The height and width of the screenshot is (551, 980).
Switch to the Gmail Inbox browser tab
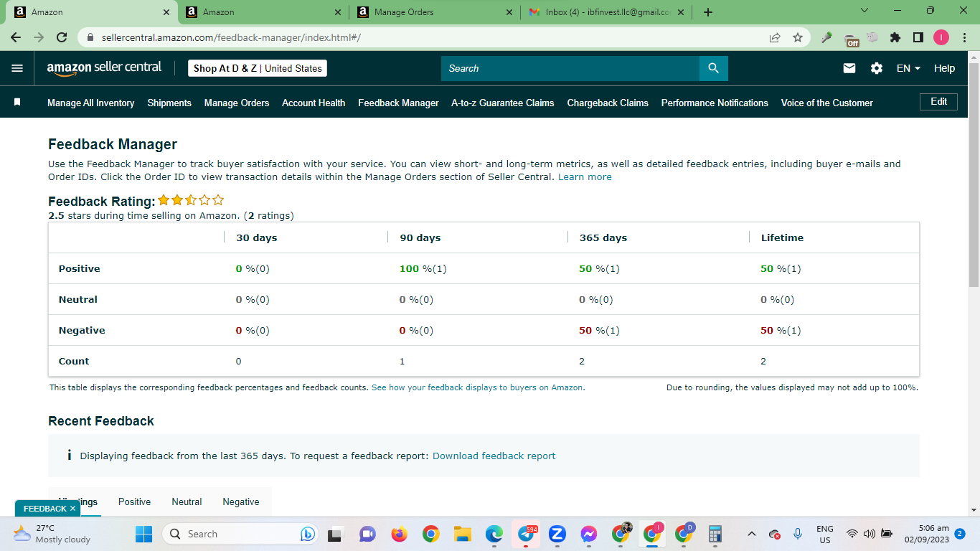pos(607,12)
